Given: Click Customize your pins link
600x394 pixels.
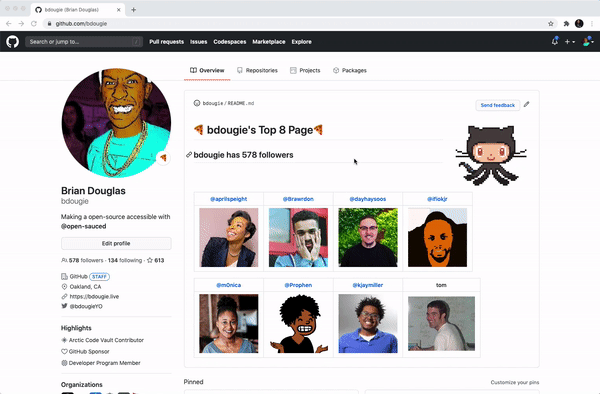Looking at the screenshot, I should tap(515, 382).
